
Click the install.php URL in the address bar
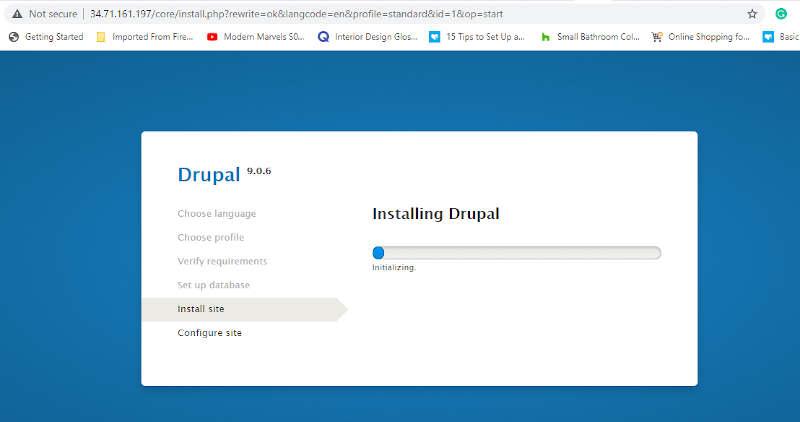coord(296,14)
